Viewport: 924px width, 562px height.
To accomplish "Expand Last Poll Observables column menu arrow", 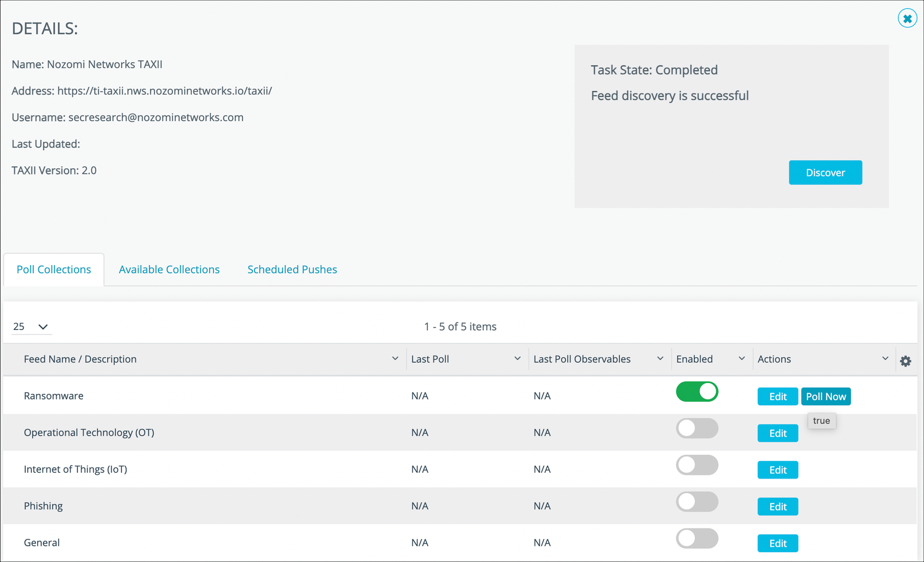I will (660, 358).
